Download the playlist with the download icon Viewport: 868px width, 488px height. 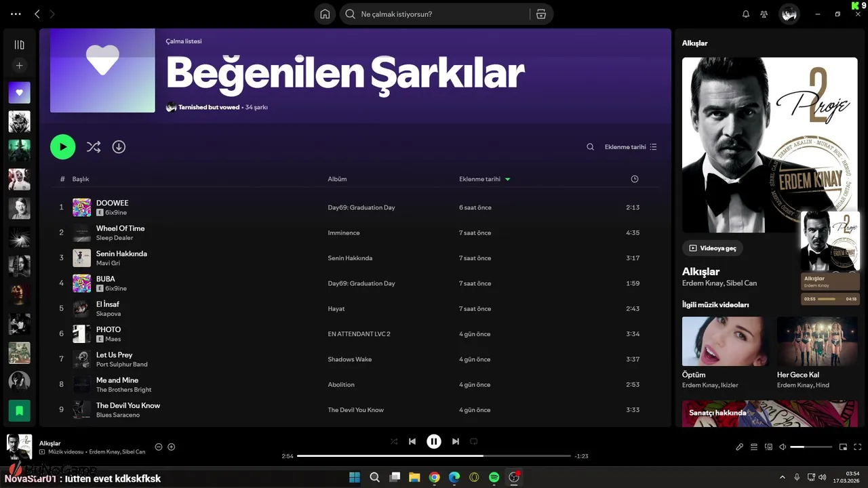(119, 146)
